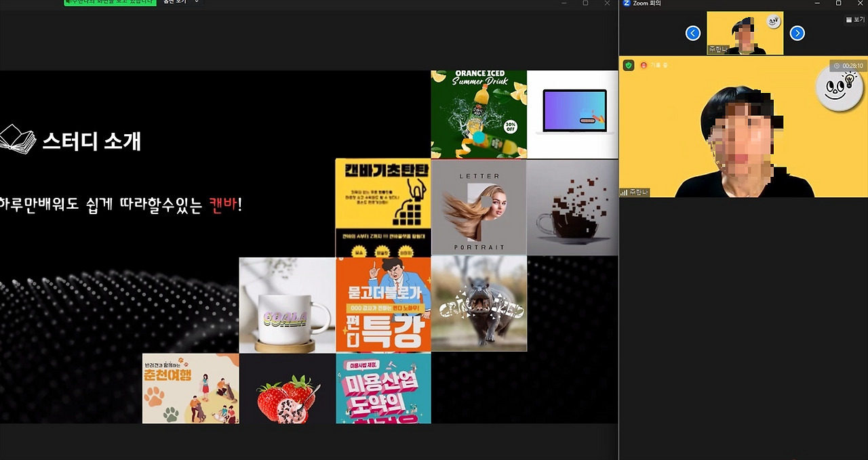The height and width of the screenshot is (460, 868).
Task: Click the 스터디 소개 slide title
Action: 92,140
